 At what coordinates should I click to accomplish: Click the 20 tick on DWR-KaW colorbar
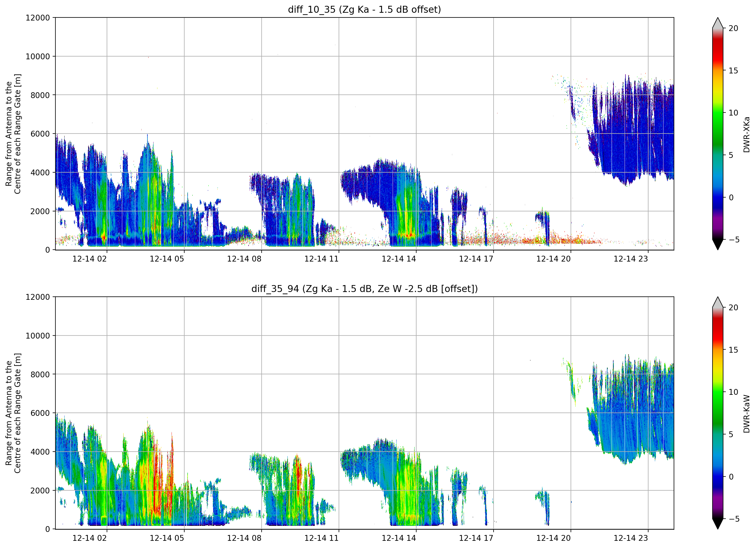733,308
